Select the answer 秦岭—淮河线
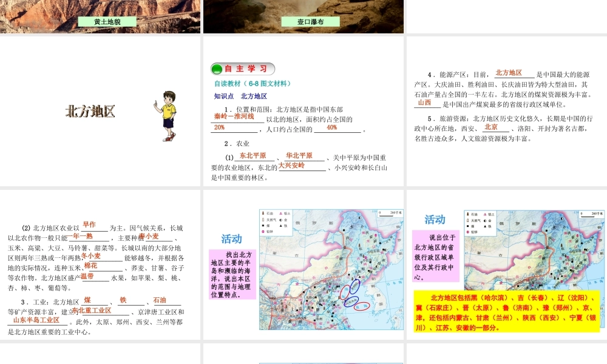The width and height of the screenshot is (607, 364). (234, 116)
